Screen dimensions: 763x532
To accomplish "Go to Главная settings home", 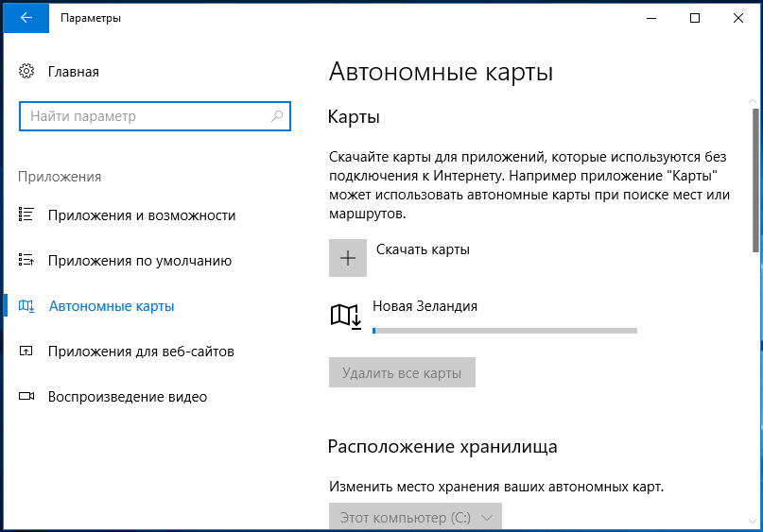I will tap(74, 72).
